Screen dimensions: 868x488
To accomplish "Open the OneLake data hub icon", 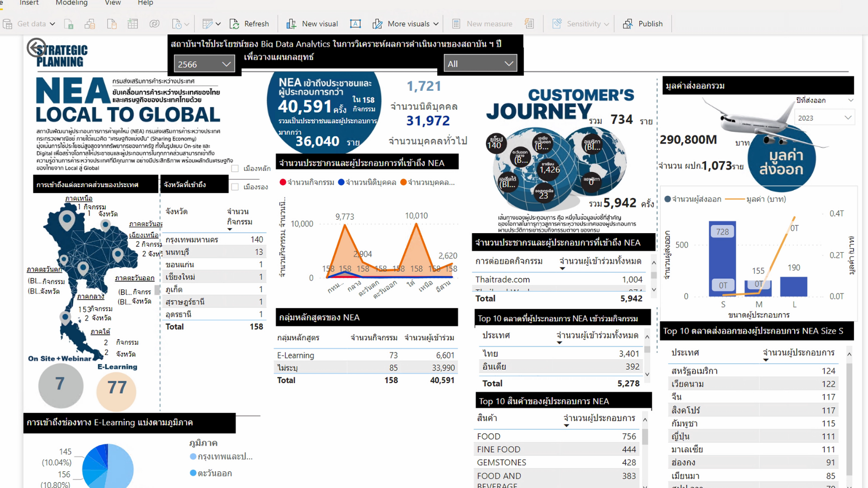I will tap(90, 24).
